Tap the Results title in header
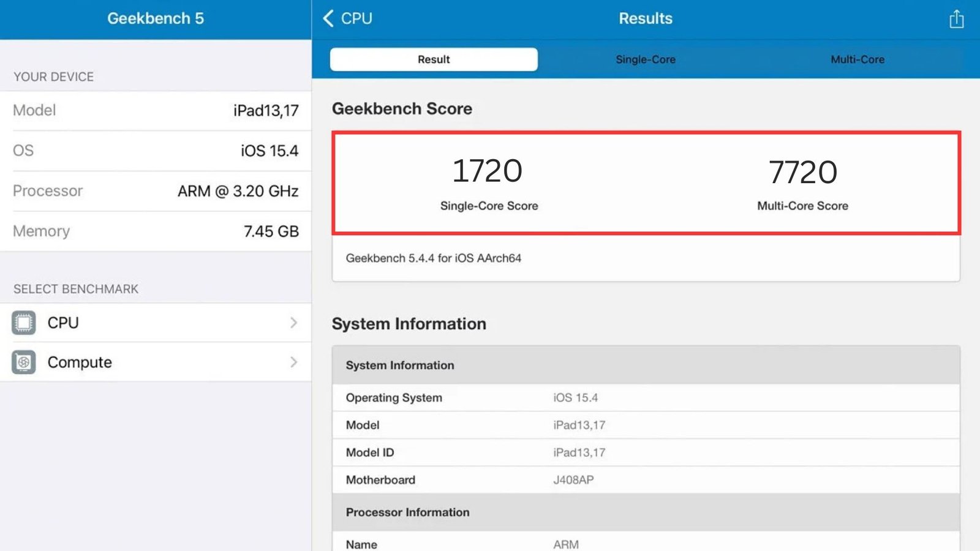Image resolution: width=980 pixels, height=551 pixels. click(646, 18)
